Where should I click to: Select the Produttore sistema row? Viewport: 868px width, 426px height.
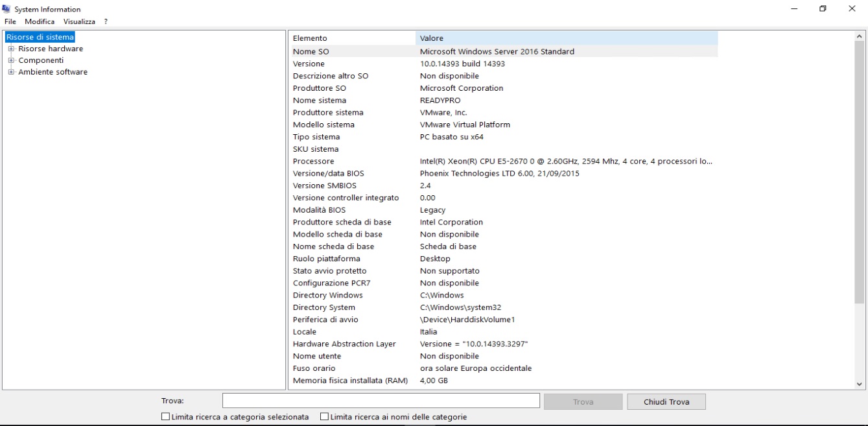click(503, 112)
